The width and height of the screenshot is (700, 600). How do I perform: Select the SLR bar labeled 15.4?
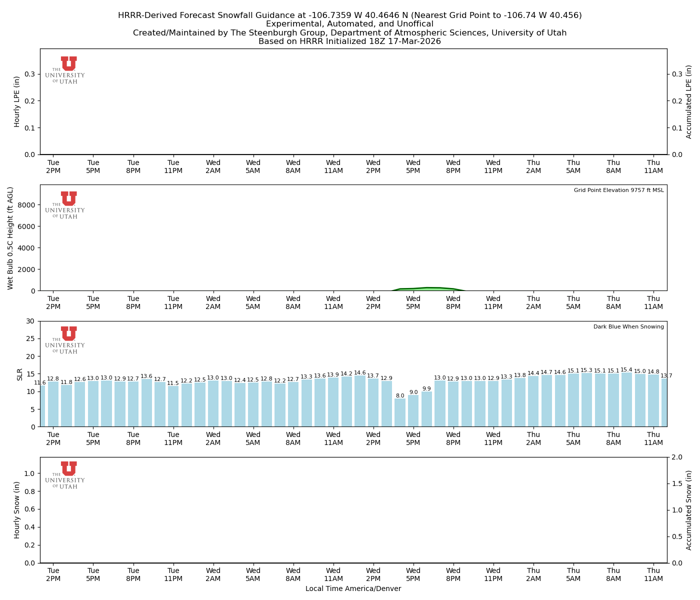point(626,400)
